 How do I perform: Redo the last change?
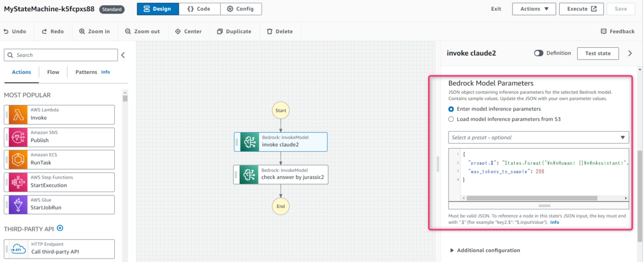(x=53, y=31)
